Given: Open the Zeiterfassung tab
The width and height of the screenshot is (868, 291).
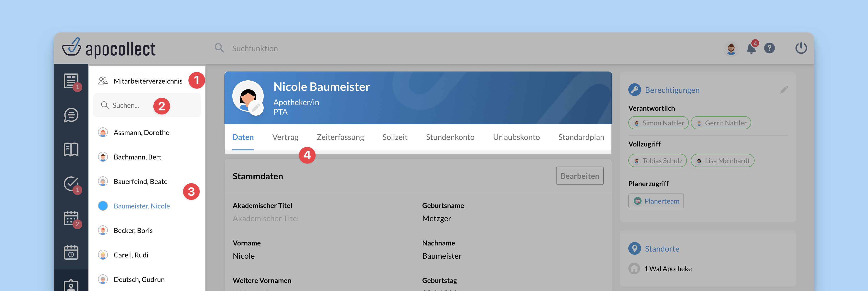Looking at the screenshot, I should [x=340, y=137].
